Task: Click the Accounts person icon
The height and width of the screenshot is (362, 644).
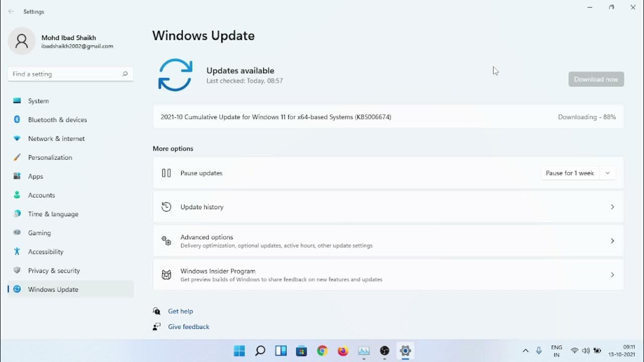Action: [x=17, y=195]
